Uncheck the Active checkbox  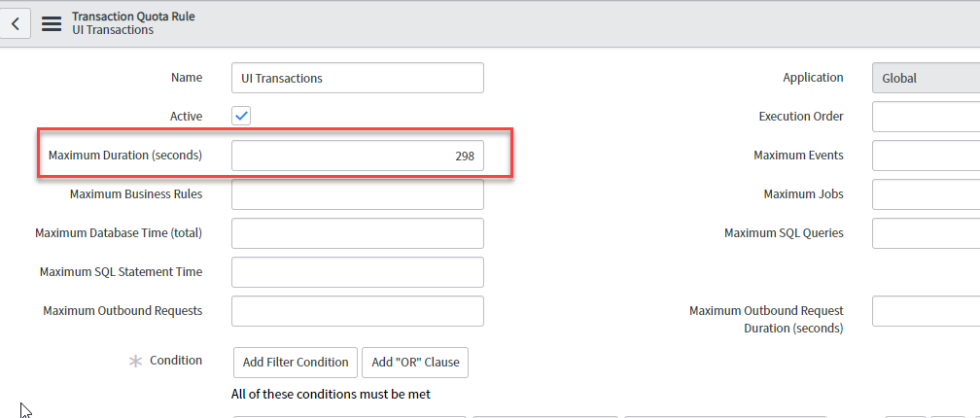pos(241,117)
